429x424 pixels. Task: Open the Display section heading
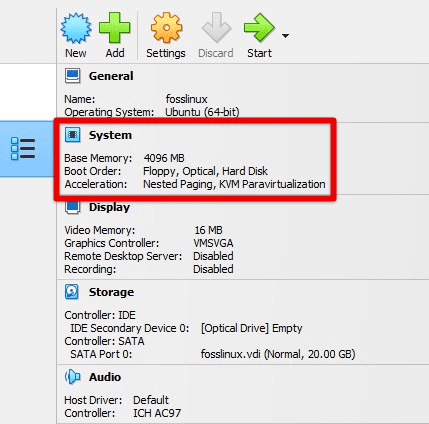[x=109, y=207]
